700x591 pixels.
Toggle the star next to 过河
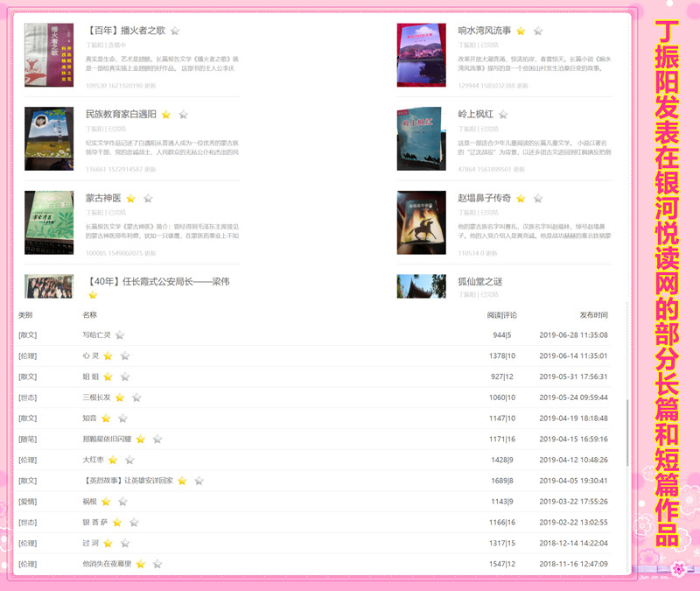click(108, 545)
